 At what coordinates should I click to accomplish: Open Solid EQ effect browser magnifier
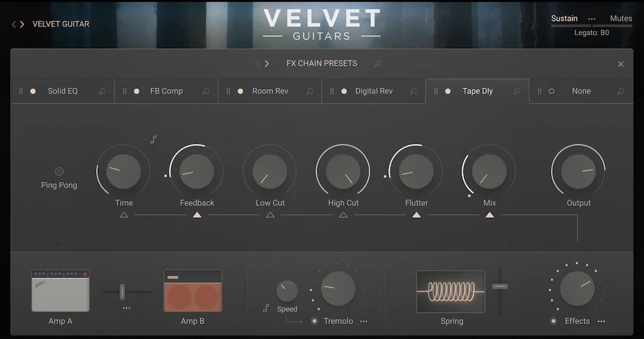102,91
